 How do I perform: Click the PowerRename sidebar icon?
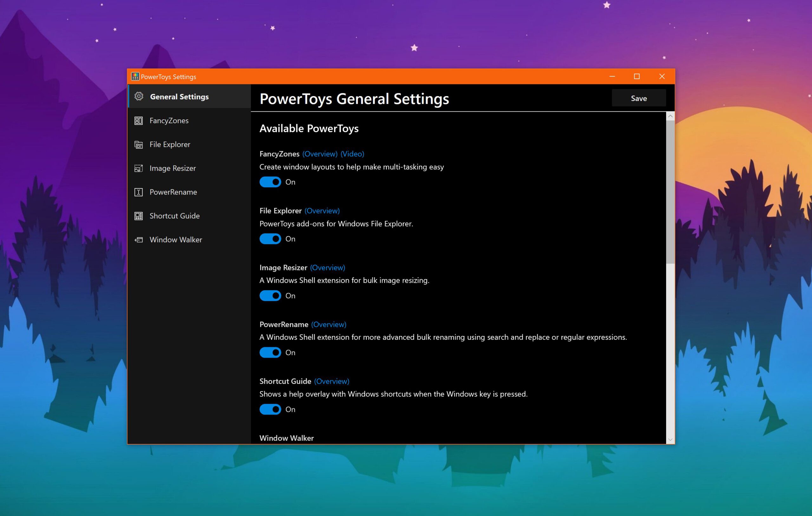pos(139,192)
